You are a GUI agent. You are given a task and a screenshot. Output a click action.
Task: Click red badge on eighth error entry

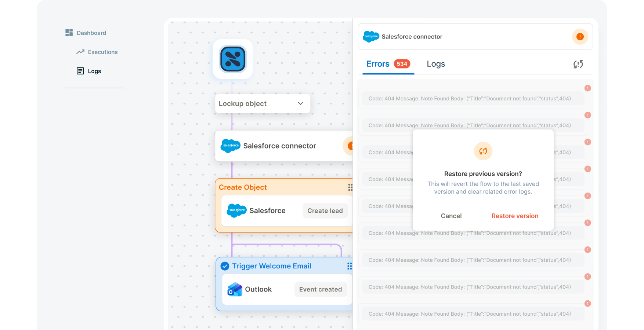tap(587, 277)
